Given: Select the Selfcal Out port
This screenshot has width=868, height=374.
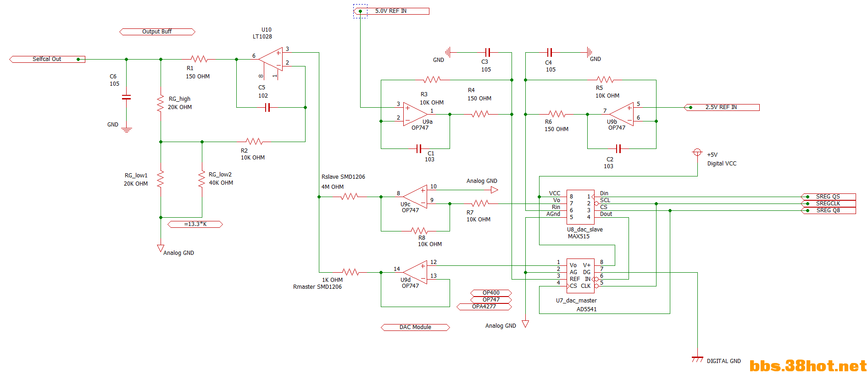Looking at the screenshot, I should 47,59.
